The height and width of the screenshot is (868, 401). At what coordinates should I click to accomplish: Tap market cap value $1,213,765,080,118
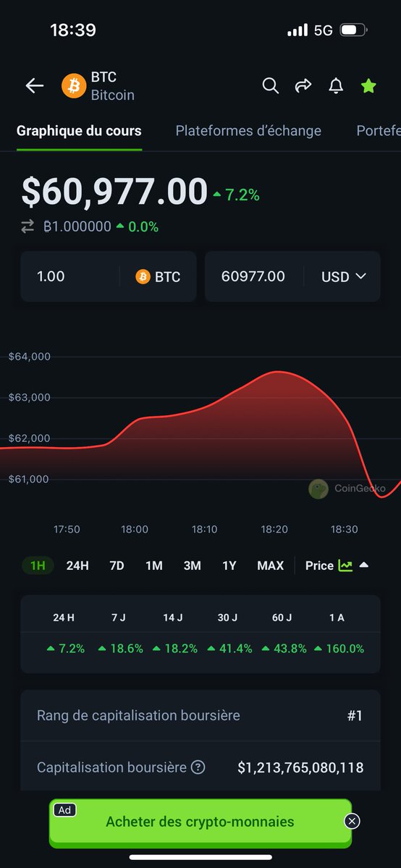(300, 767)
